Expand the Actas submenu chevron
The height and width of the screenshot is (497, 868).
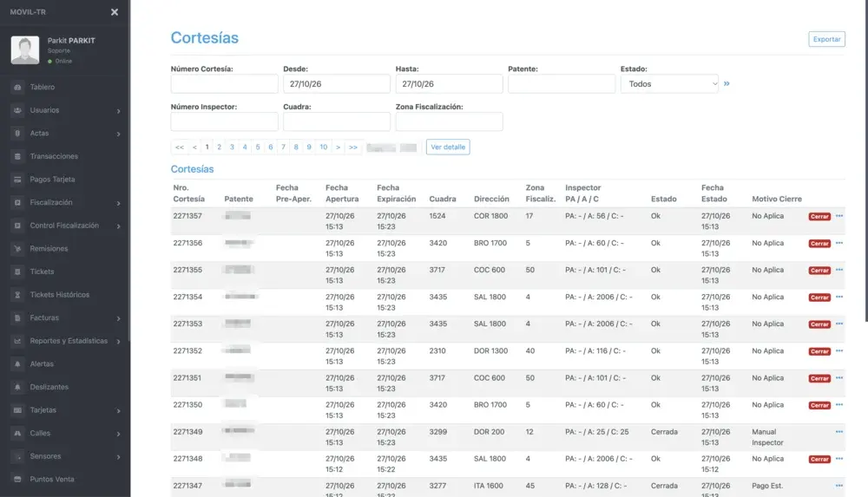coord(118,134)
